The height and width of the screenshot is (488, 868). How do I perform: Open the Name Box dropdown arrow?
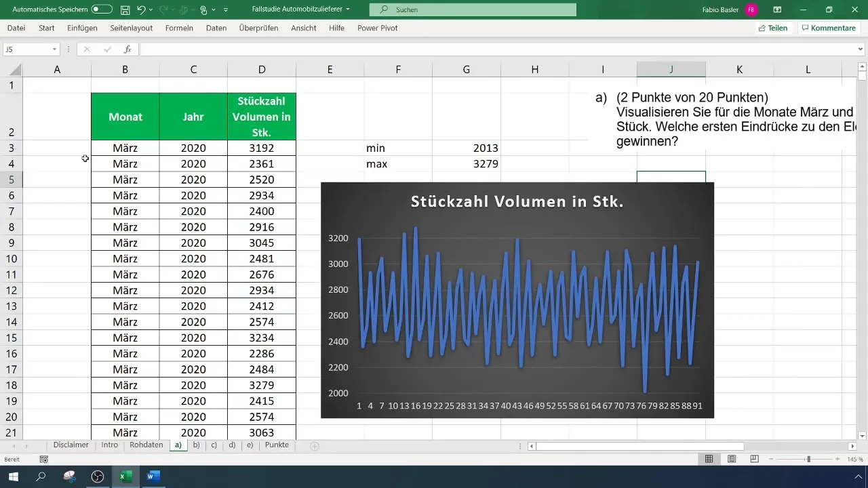pos(54,49)
